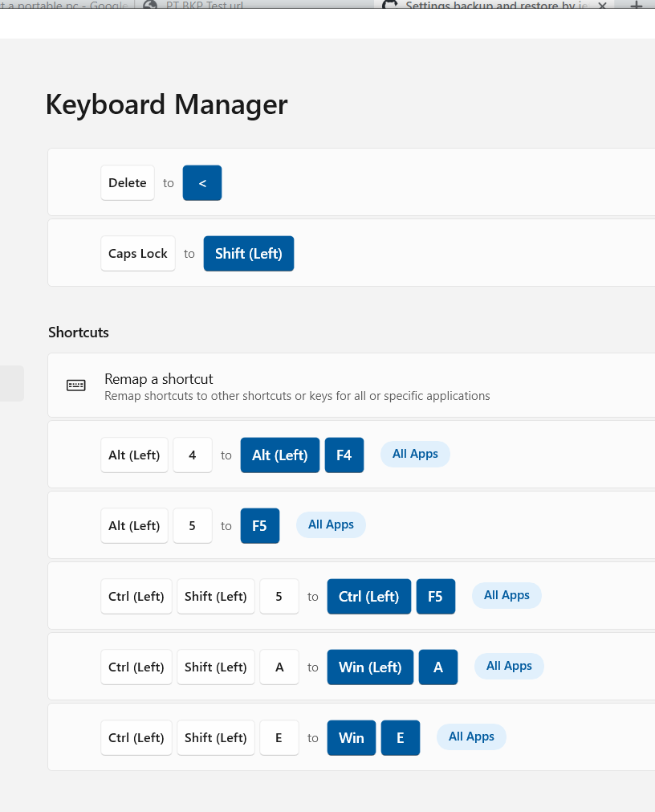
Task: Click Alt (Left) in the Alt+5 row
Action: [x=134, y=525]
